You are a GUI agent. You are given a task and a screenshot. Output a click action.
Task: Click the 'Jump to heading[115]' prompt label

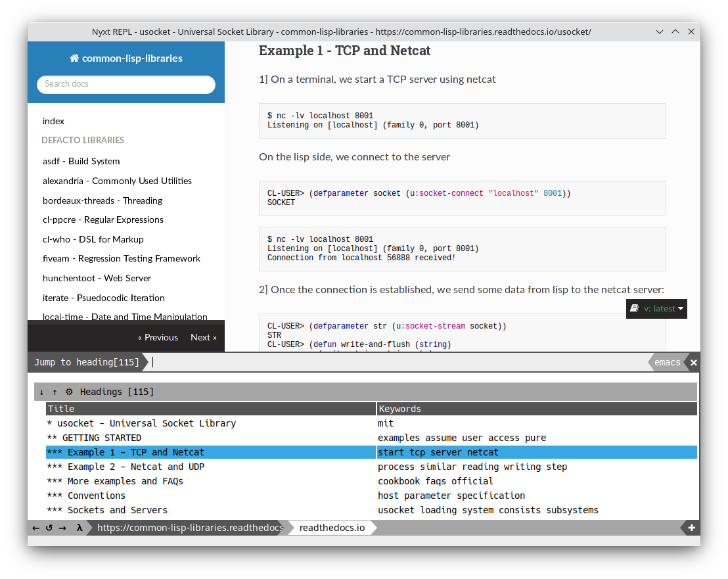87,362
